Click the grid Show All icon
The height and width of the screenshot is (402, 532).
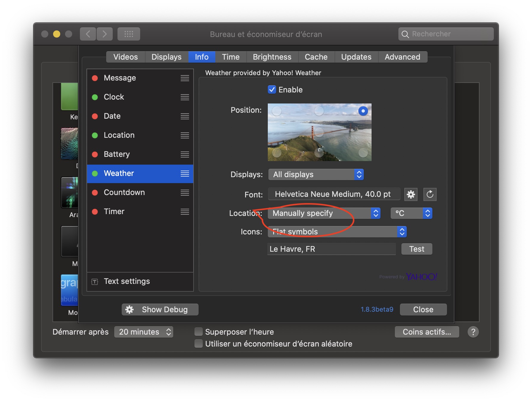(129, 34)
